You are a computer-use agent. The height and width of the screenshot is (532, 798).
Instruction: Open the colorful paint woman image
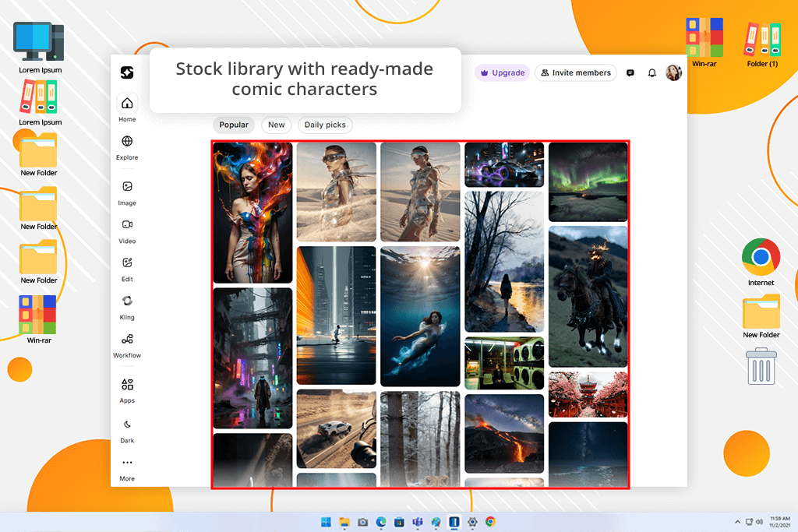point(253,213)
